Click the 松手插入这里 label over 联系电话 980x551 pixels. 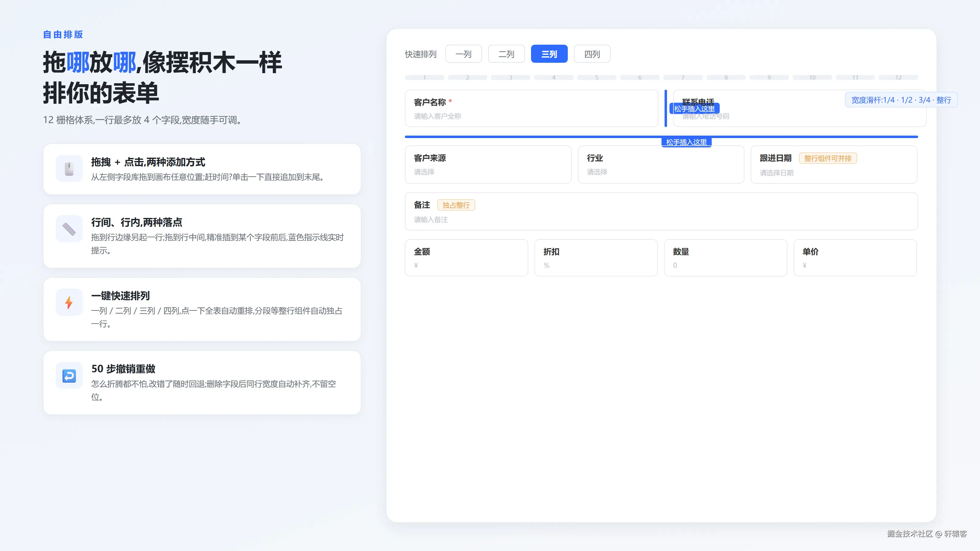[694, 109]
